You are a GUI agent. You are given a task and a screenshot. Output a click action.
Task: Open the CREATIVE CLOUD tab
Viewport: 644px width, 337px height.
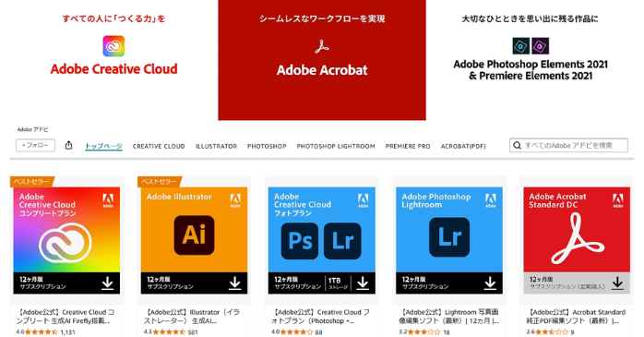pyautogui.click(x=159, y=146)
